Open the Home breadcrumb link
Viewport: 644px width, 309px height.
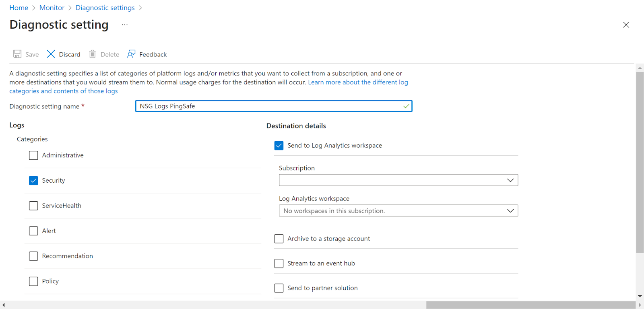(19, 8)
